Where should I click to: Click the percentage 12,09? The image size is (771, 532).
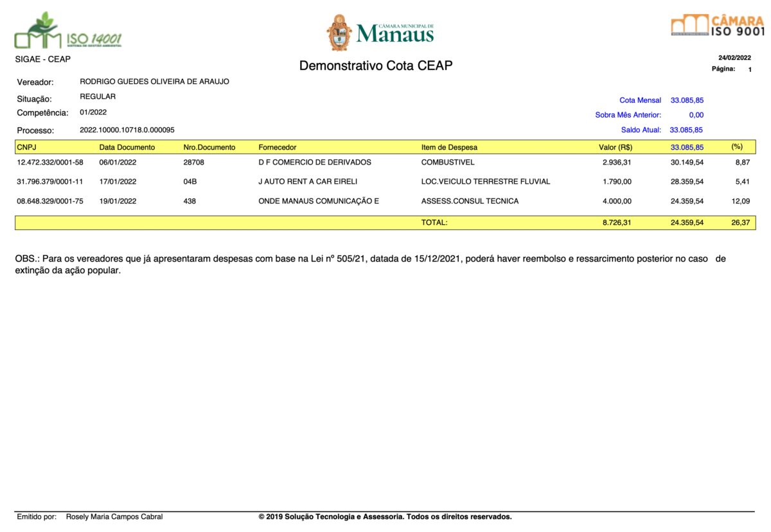coord(740,201)
